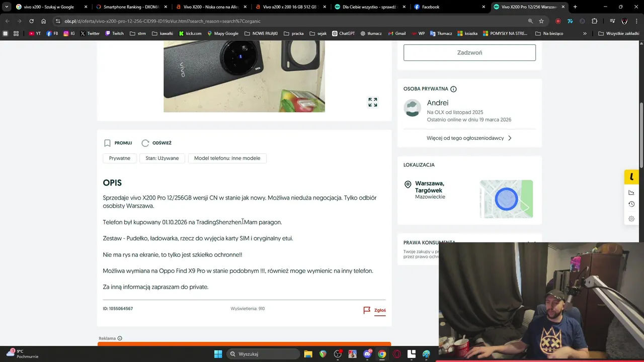
Task: Reload the page with browser refresh button
Action: [x=31, y=21]
